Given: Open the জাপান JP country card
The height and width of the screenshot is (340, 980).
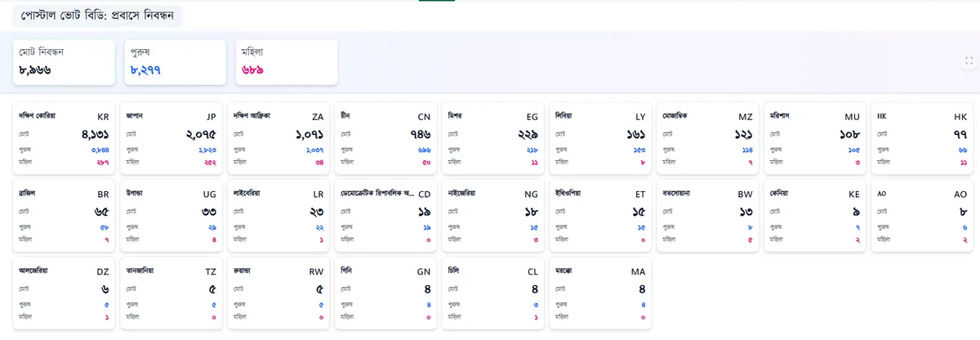Looking at the screenshot, I should point(171,139).
